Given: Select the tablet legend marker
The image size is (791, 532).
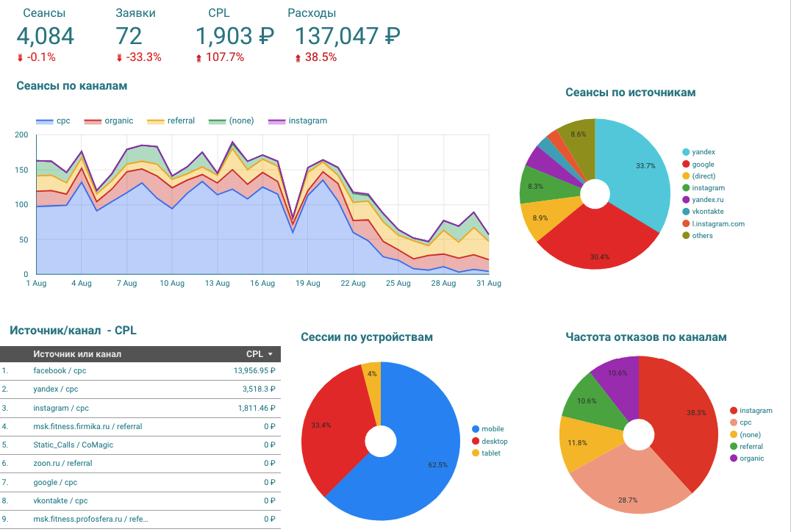Looking at the screenshot, I should [x=475, y=453].
